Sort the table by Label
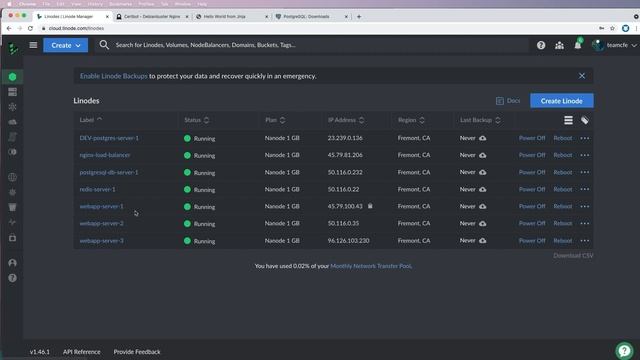640x360 pixels. point(91,120)
